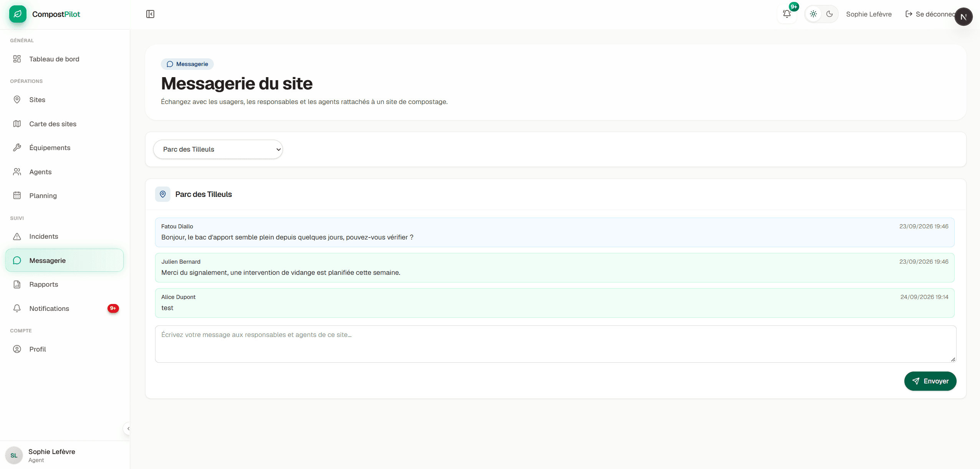Click the Rapports document icon
The width and height of the screenshot is (980, 469).
17,284
